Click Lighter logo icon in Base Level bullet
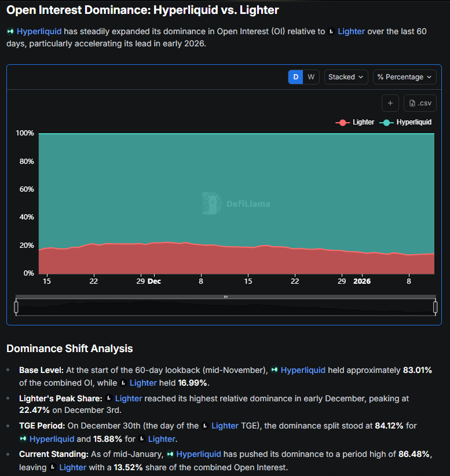The image size is (450, 476). click(123, 383)
